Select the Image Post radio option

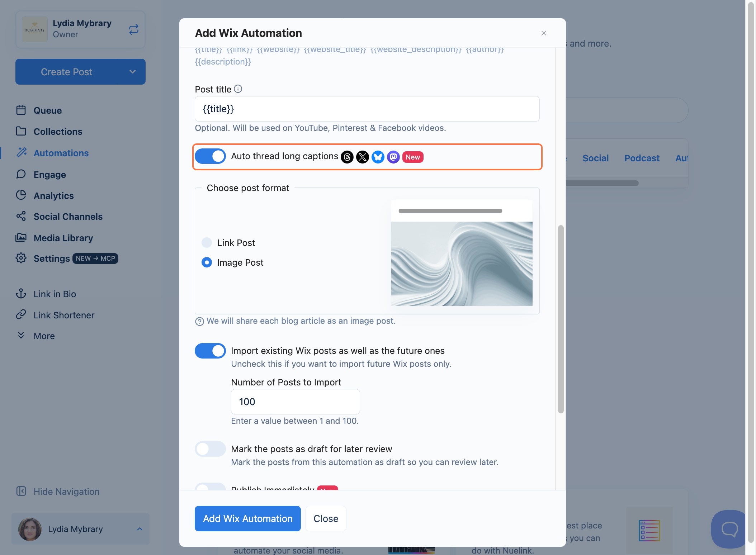(207, 262)
